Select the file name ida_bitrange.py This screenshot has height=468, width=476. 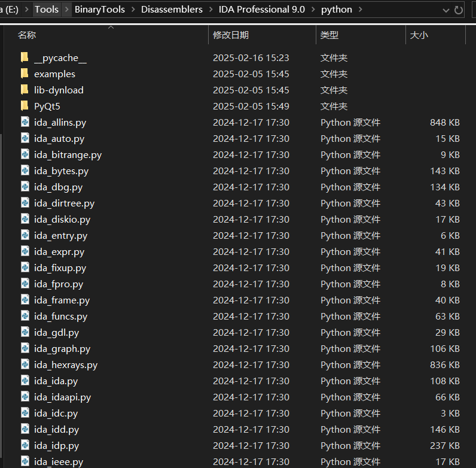tap(68, 155)
